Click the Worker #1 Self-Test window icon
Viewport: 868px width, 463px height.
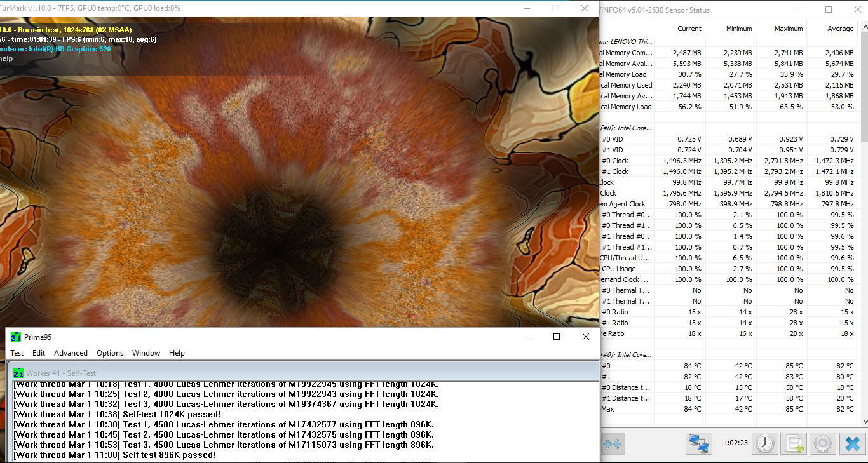[18, 373]
